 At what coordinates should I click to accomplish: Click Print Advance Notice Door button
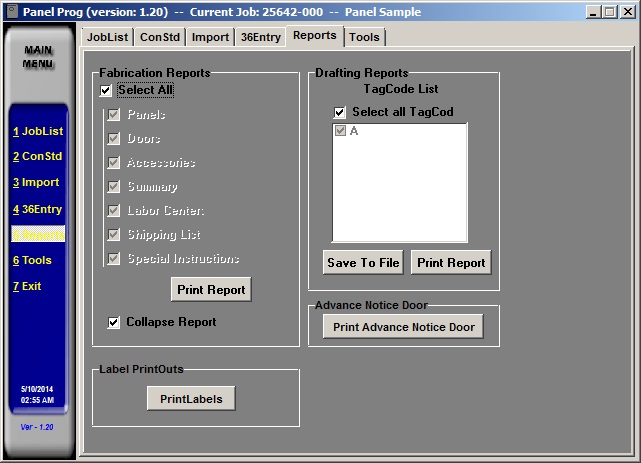coord(404,327)
